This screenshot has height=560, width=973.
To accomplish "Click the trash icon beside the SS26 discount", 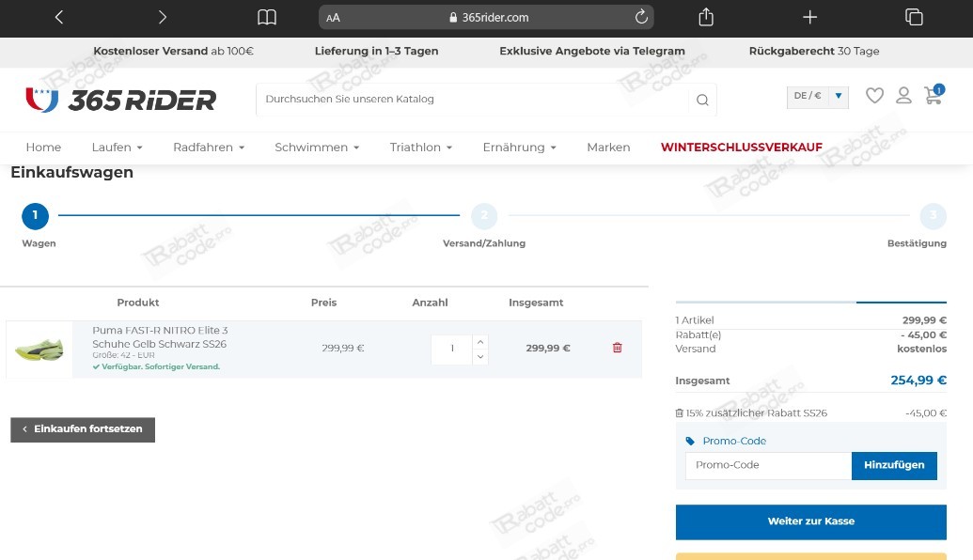I will point(679,412).
